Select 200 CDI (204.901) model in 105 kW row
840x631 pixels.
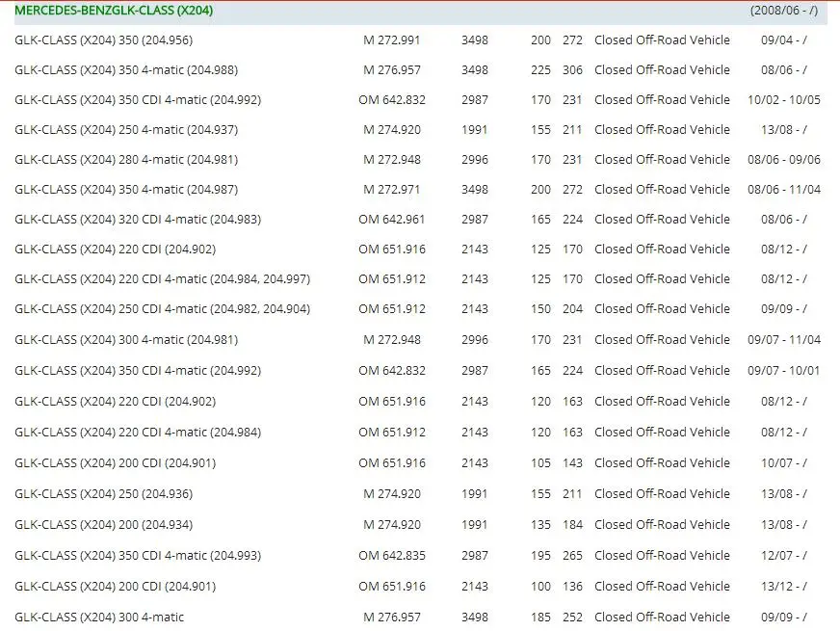click(116, 463)
